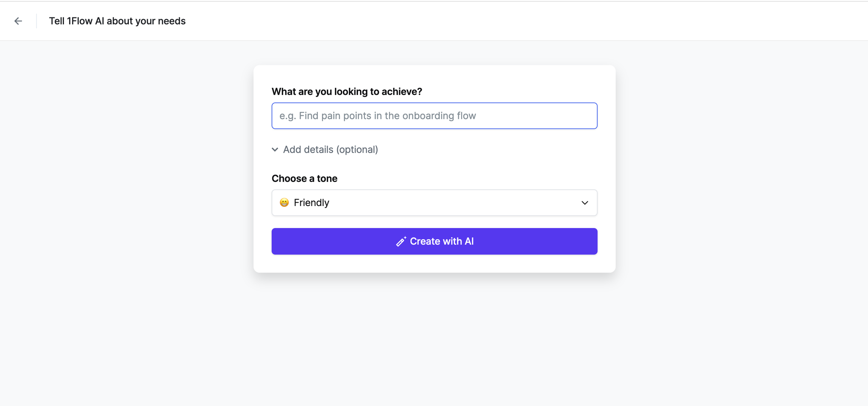Open tone dropdown via chevron arrow
The image size is (868, 406).
click(x=584, y=203)
